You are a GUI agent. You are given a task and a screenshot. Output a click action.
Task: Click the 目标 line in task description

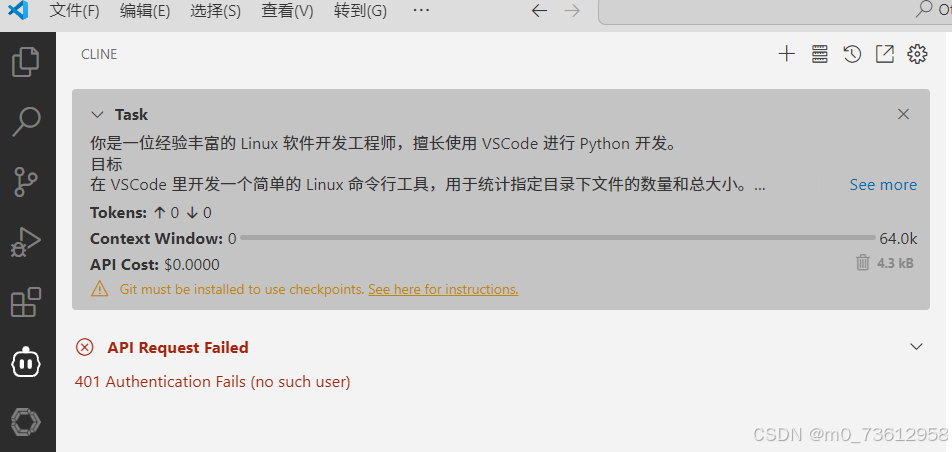point(106,165)
